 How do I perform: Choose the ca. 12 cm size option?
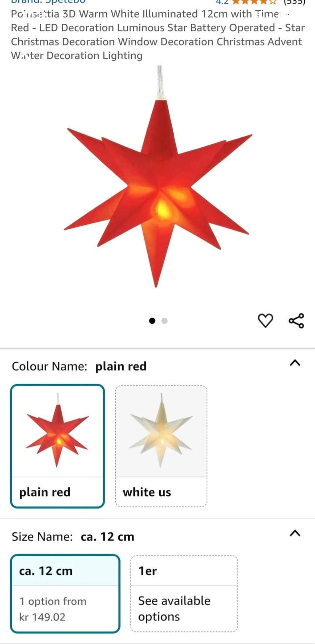tap(65, 594)
